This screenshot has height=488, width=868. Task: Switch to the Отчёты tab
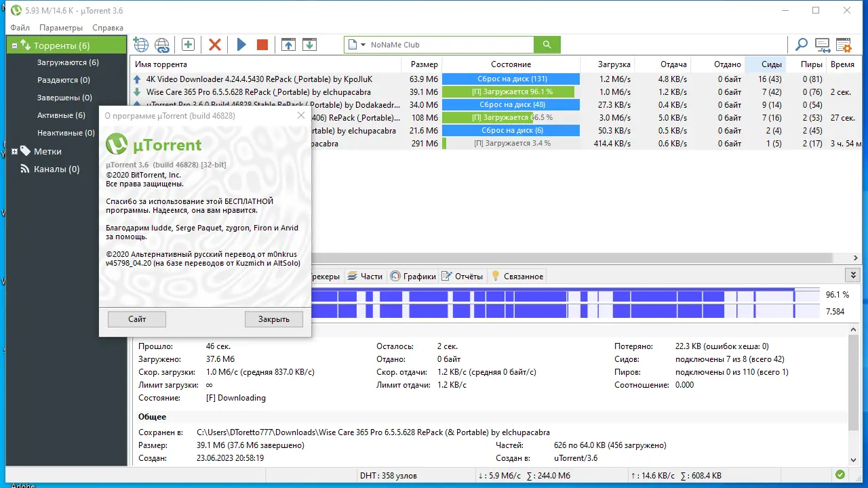coord(462,276)
